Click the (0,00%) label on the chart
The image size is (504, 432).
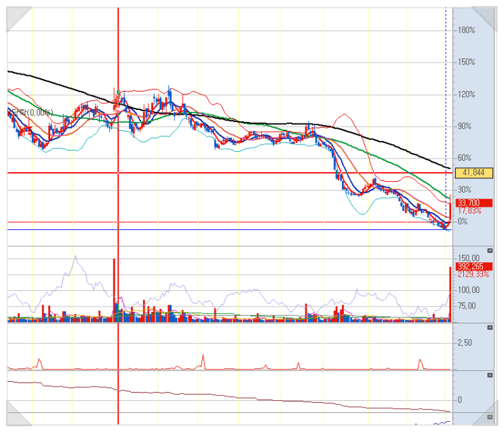point(40,113)
